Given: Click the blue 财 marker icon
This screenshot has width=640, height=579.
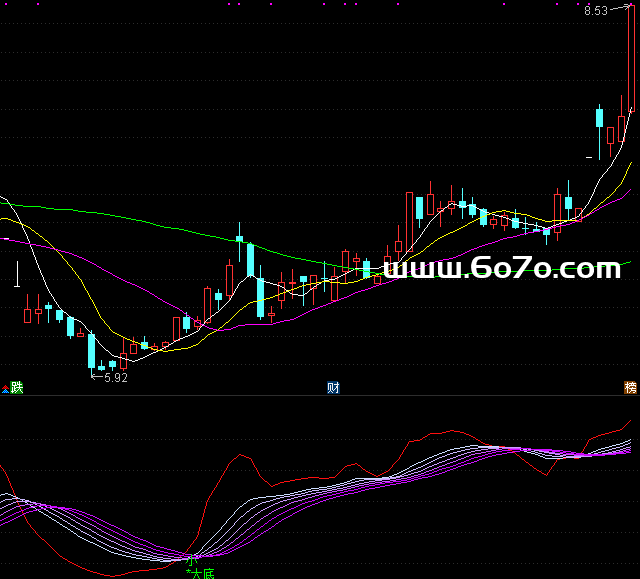Looking at the screenshot, I should click(x=333, y=387).
